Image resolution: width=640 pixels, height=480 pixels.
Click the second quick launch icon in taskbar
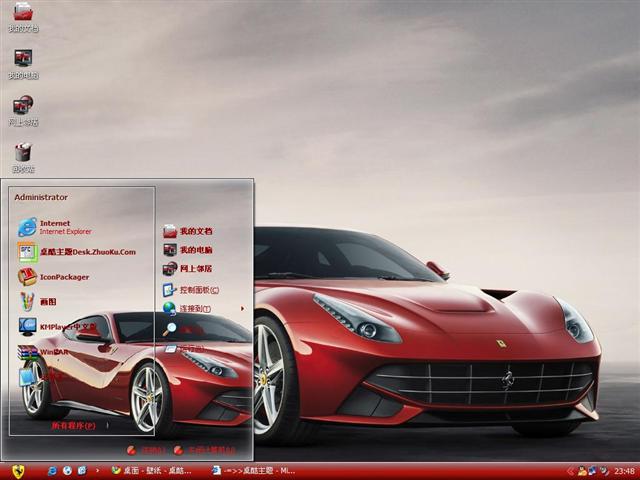tap(67, 471)
